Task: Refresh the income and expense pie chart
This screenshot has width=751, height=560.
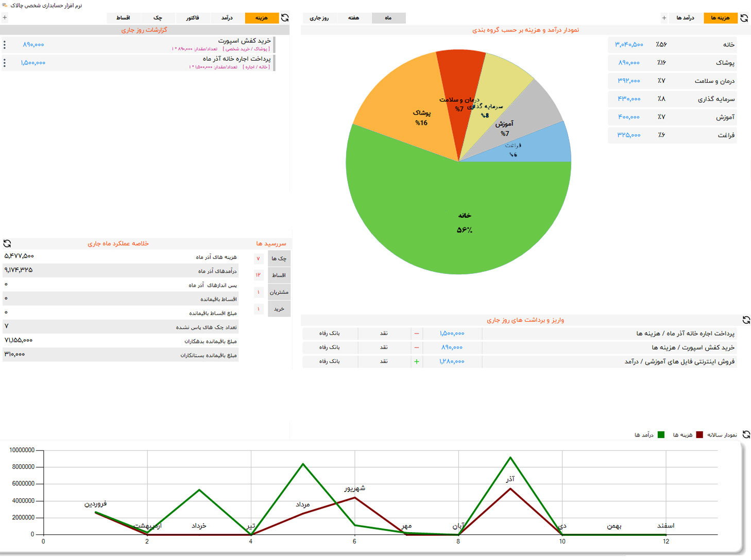Action: 744,18
